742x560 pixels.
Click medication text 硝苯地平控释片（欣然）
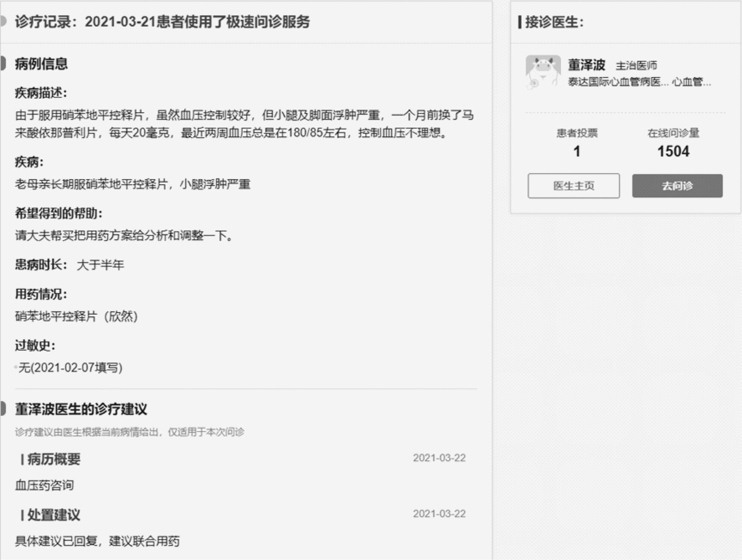77,316
